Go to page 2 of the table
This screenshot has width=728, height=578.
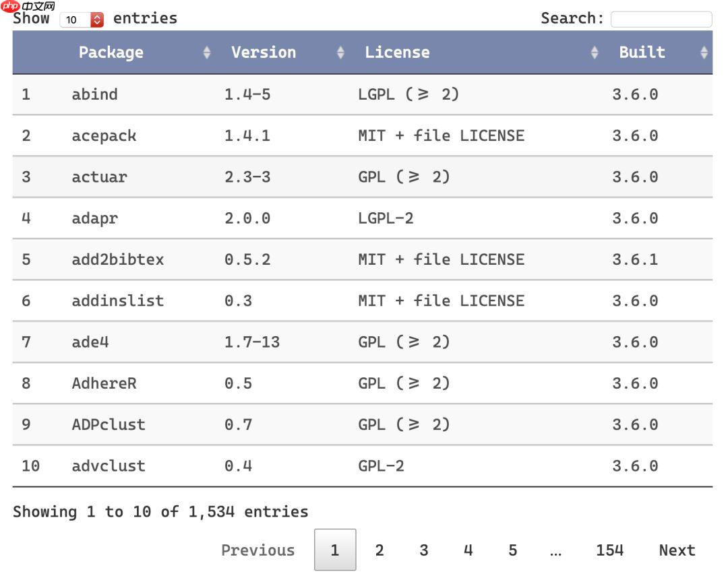point(380,550)
